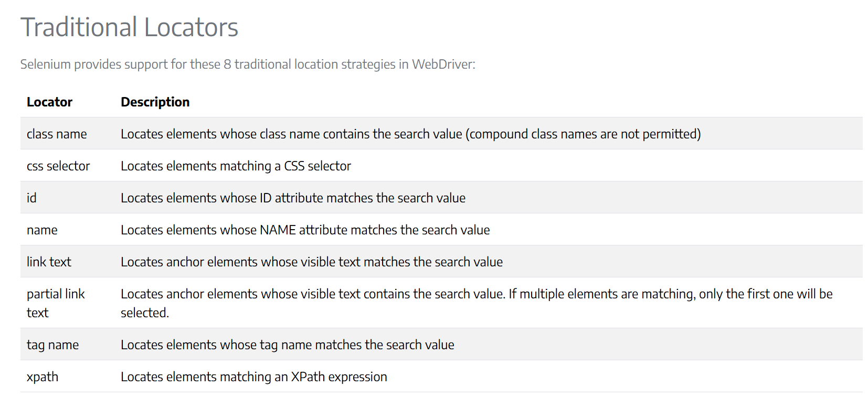The height and width of the screenshot is (398, 868).
Task: Select the "id" locator cell
Action: pyautogui.click(x=32, y=198)
